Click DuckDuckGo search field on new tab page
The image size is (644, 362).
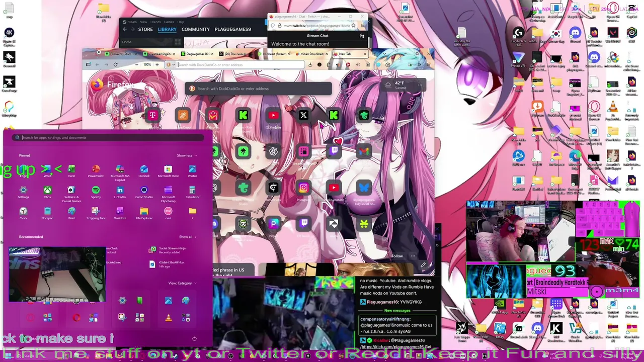pyautogui.click(x=258, y=88)
